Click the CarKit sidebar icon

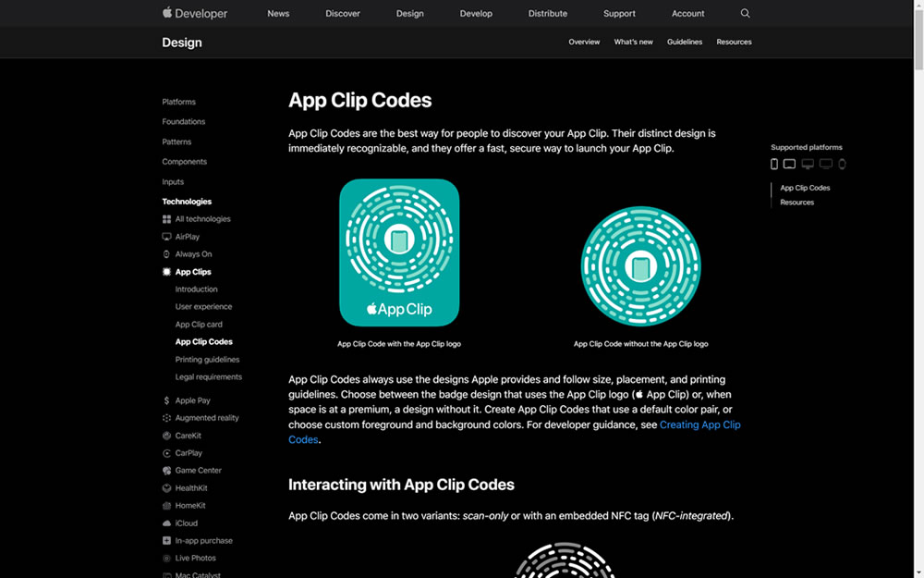pos(166,436)
